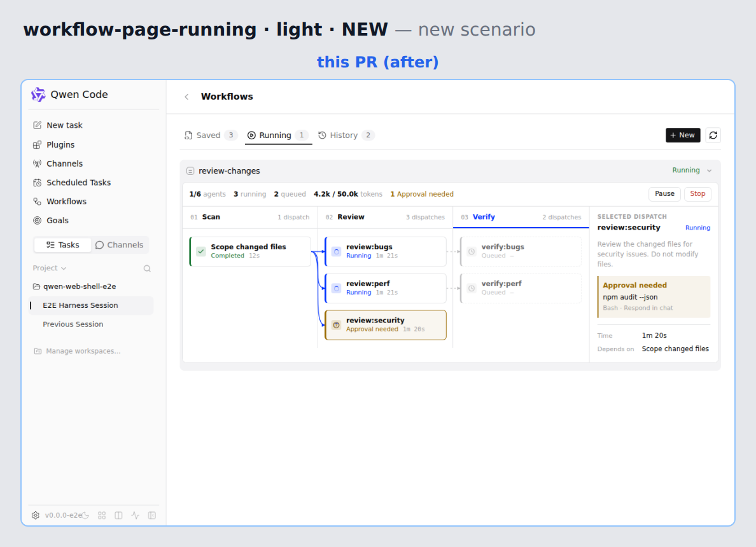Click the queued clock icon on verify:perf
756x547 pixels.
472,288
